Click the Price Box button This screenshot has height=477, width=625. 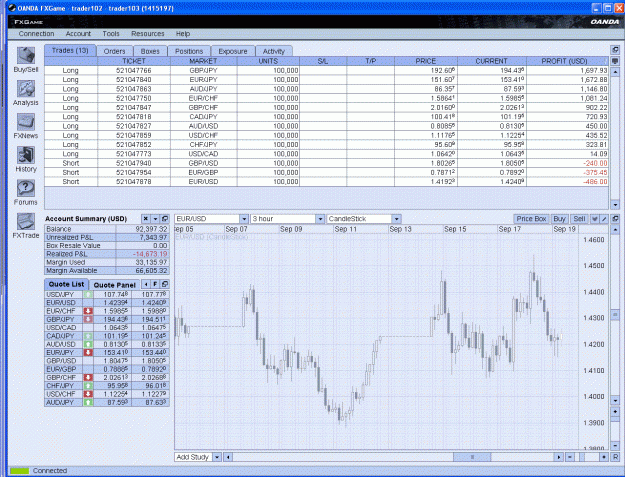coord(531,219)
